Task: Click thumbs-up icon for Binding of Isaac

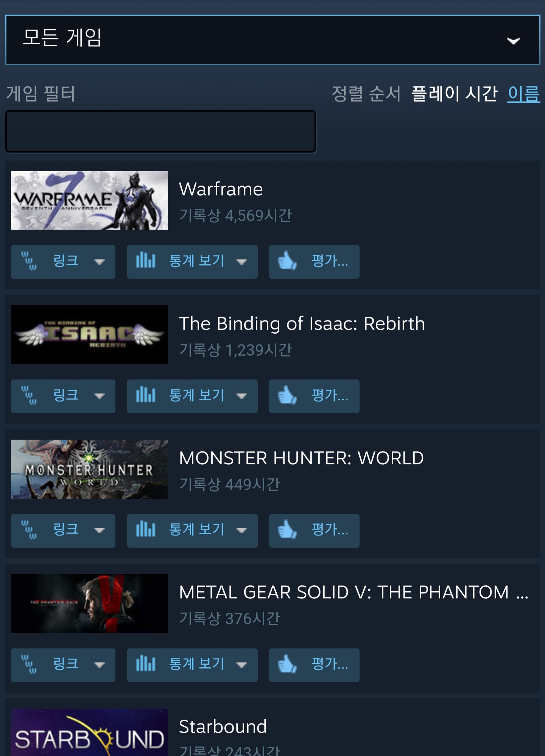Action: click(287, 395)
